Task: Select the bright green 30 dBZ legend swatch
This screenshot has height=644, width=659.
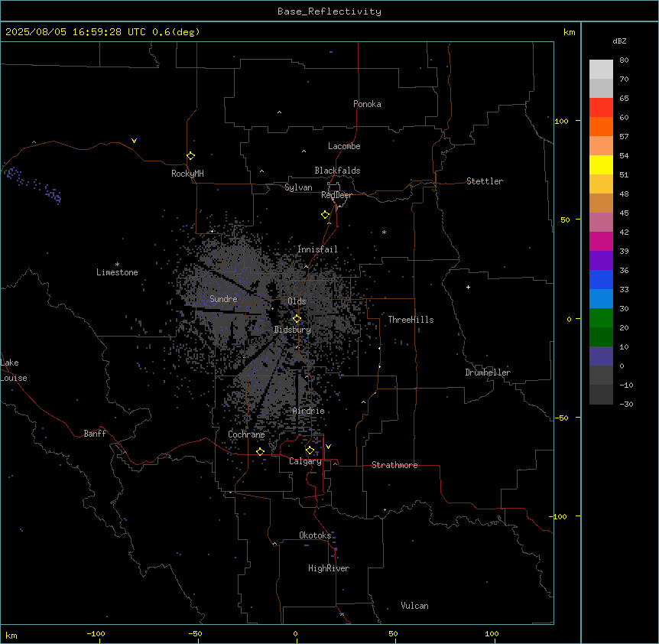Action: pos(601,318)
